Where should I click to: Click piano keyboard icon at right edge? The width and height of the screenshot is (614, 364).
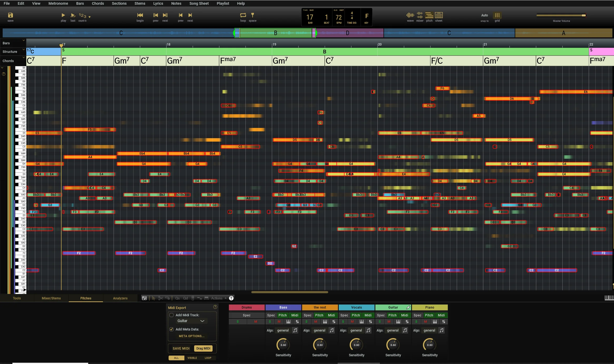pos(609,298)
